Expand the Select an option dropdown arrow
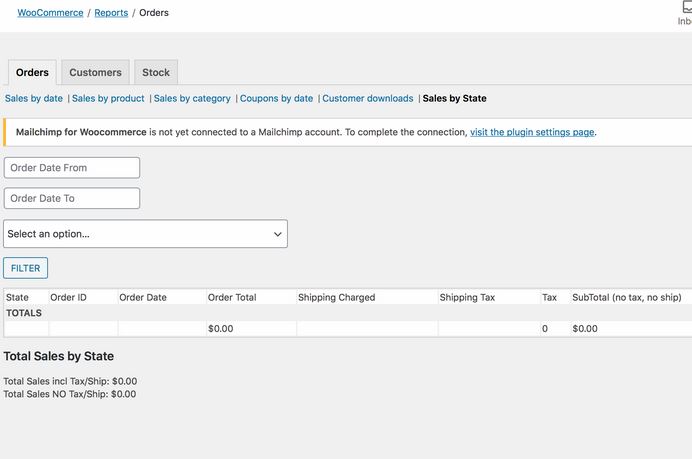Viewport: 692px width, 459px height. click(x=278, y=234)
